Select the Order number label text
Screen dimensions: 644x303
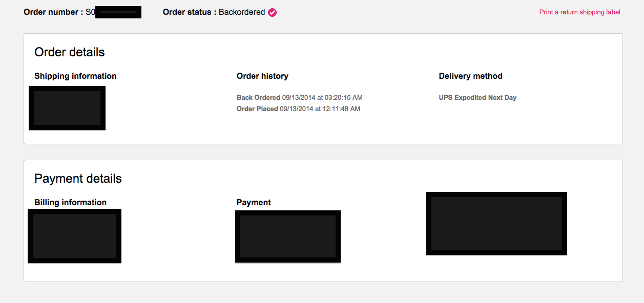click(x=53, y=12)
